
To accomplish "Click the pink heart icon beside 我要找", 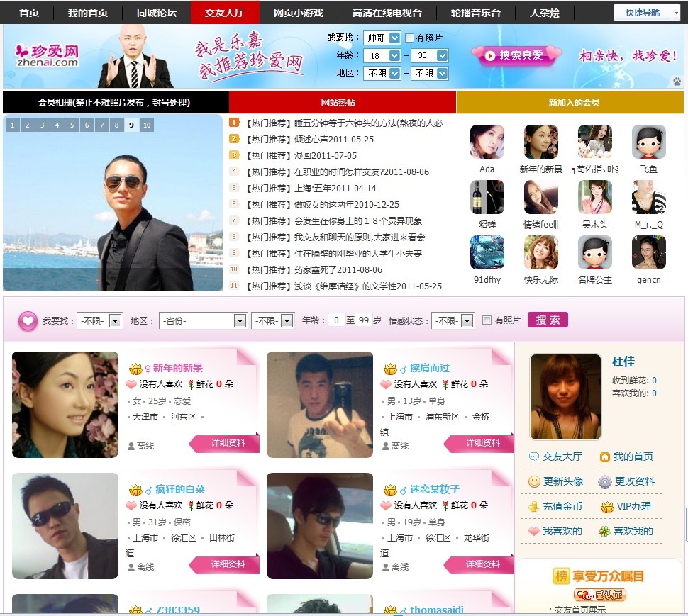I will pos(28,321).
